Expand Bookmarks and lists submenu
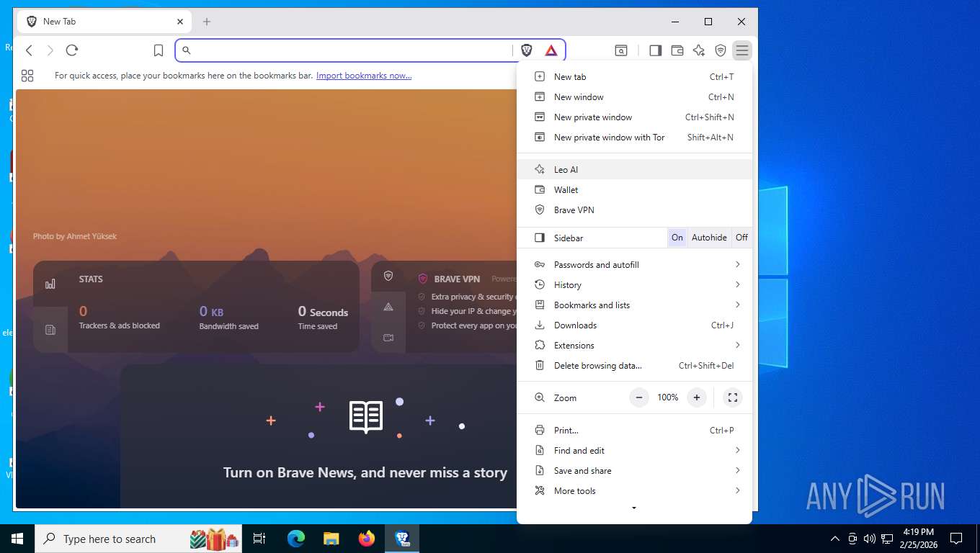980x553 pixels. pyautogui.click(x=635, y=305)
